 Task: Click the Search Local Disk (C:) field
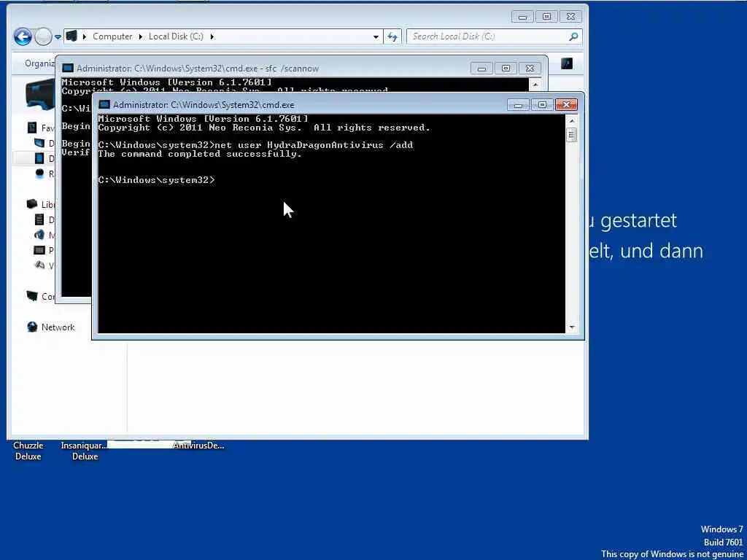coord(494,36)
